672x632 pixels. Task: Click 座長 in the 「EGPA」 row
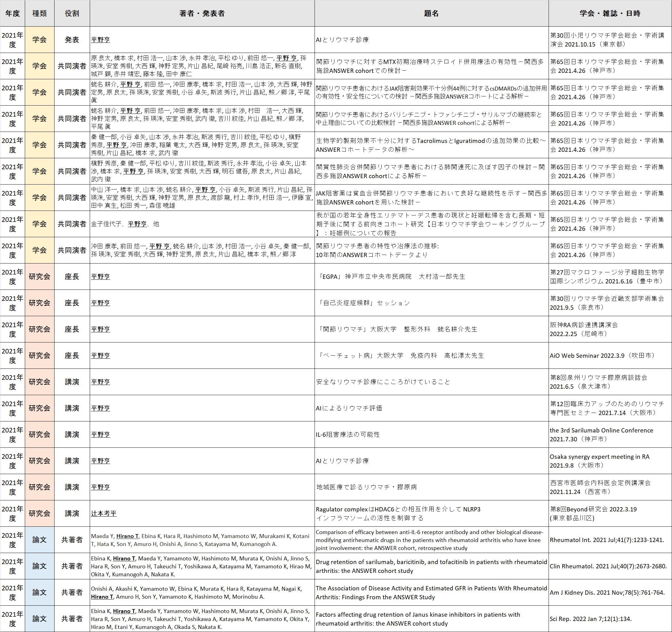pyautogui.click(x=72, y=277)
